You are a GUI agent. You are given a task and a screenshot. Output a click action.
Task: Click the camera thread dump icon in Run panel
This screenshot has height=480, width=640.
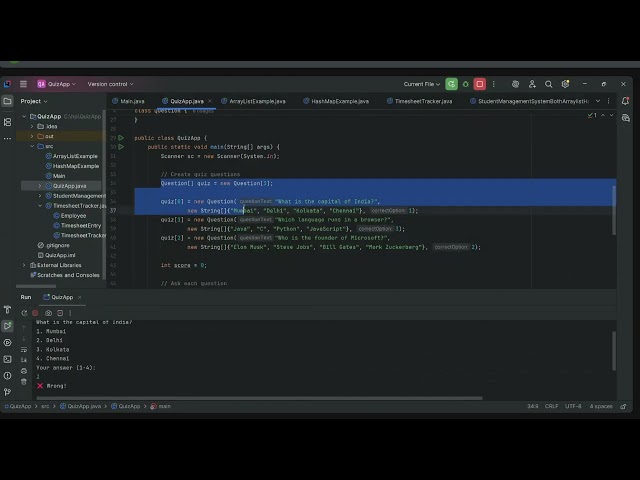49,313
